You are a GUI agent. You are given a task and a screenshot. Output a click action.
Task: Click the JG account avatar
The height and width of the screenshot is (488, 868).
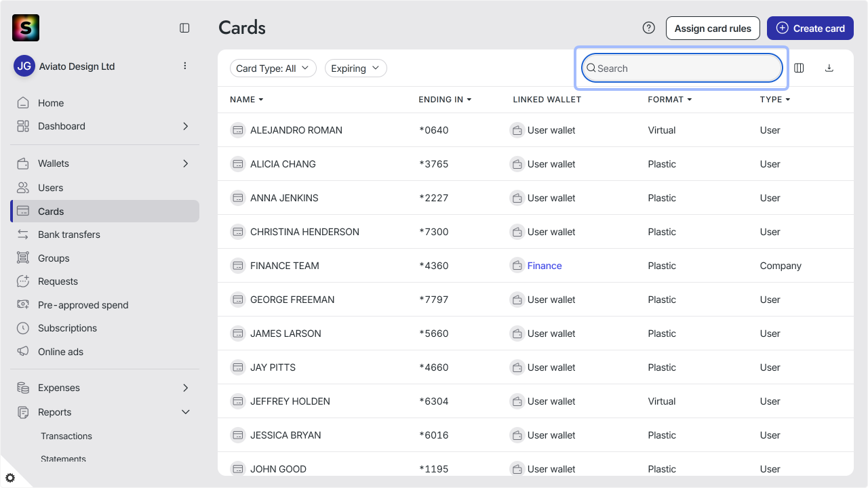[24, 66]
